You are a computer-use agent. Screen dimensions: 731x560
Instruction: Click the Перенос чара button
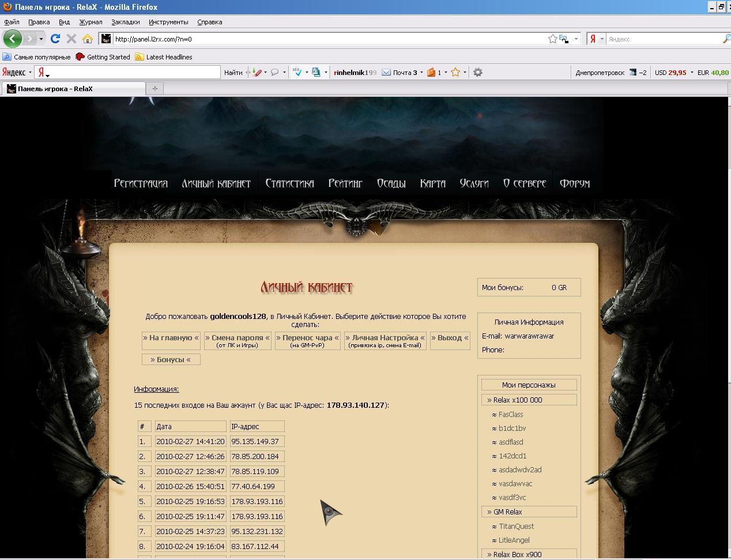click(x=307, y=340)
